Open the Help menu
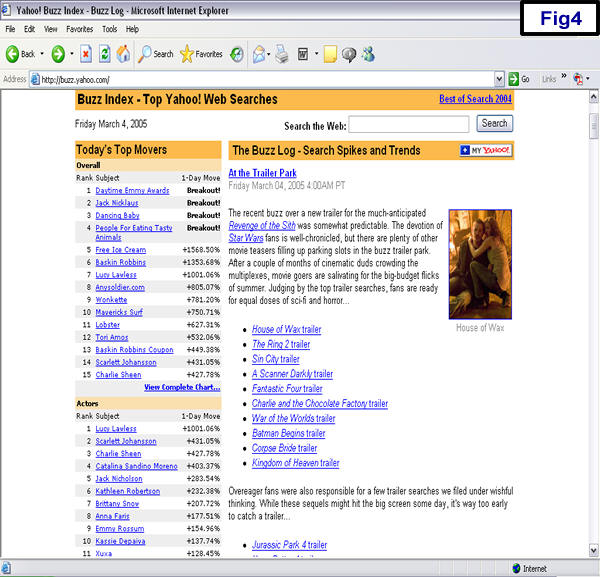The height and width of the screenshot is (577, 600). [132, 29]
